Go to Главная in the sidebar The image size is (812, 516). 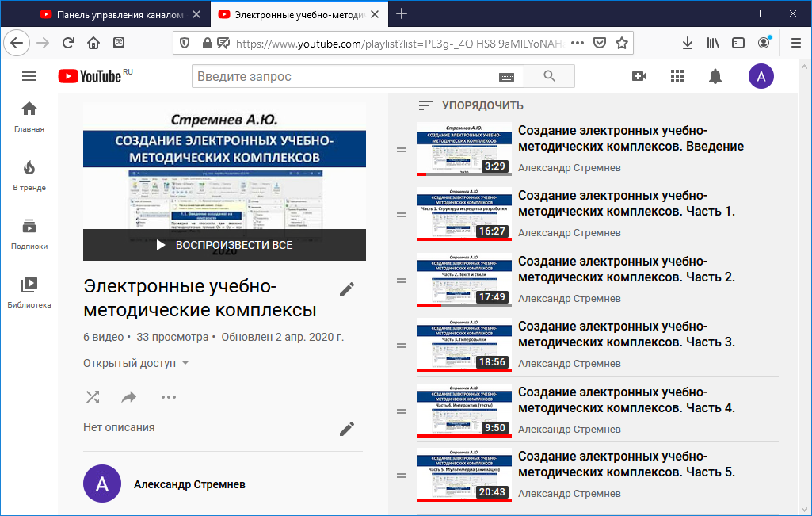[x=29, y=117]
